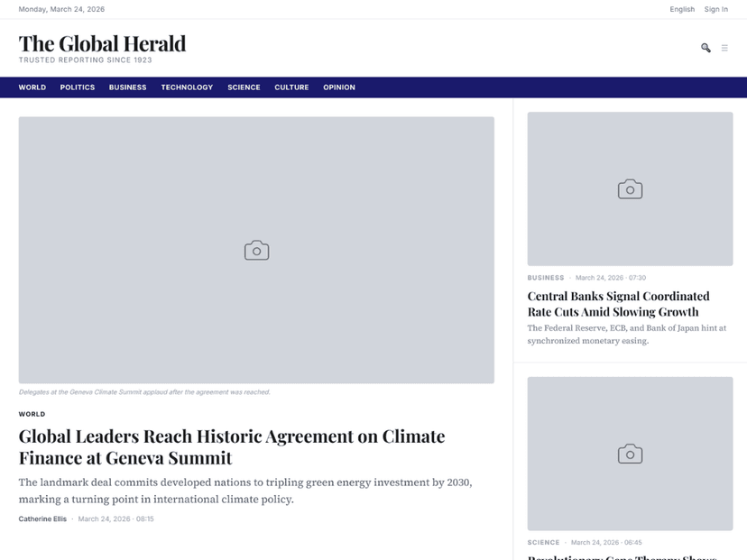Go to the Politics section
This screenshot has width=747, height=560.
coord(78,87)
